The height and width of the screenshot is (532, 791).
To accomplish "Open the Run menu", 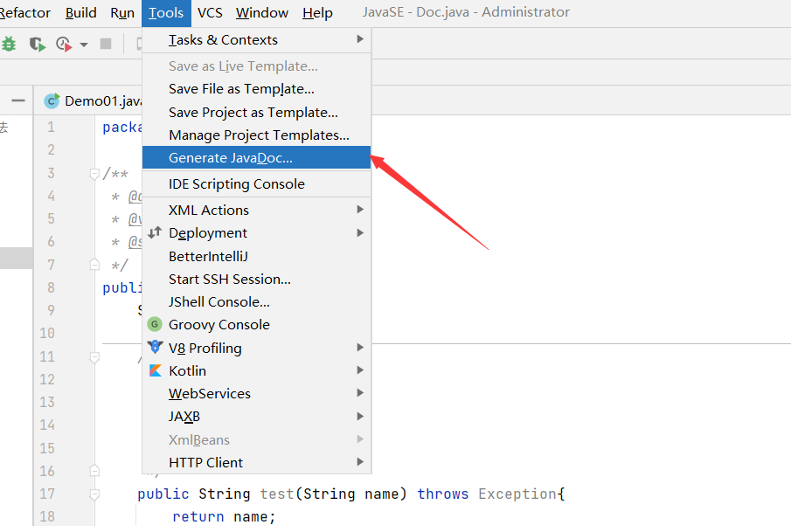I will pos(122,12).
